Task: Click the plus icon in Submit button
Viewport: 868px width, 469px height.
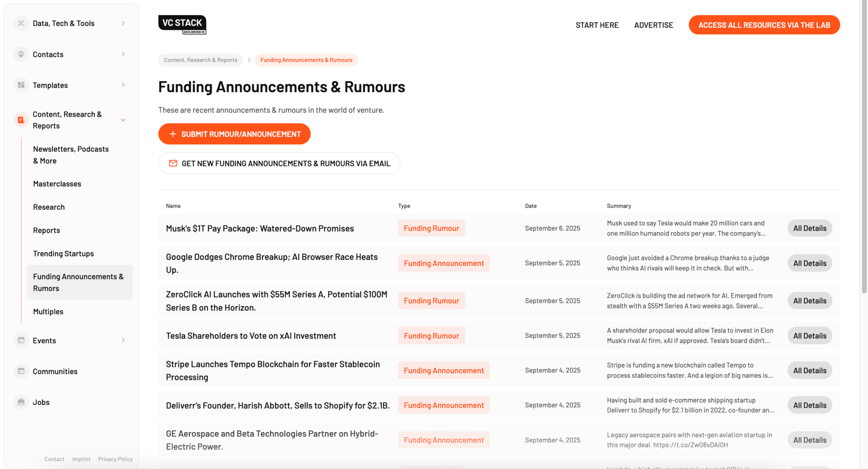Action: 172,134
